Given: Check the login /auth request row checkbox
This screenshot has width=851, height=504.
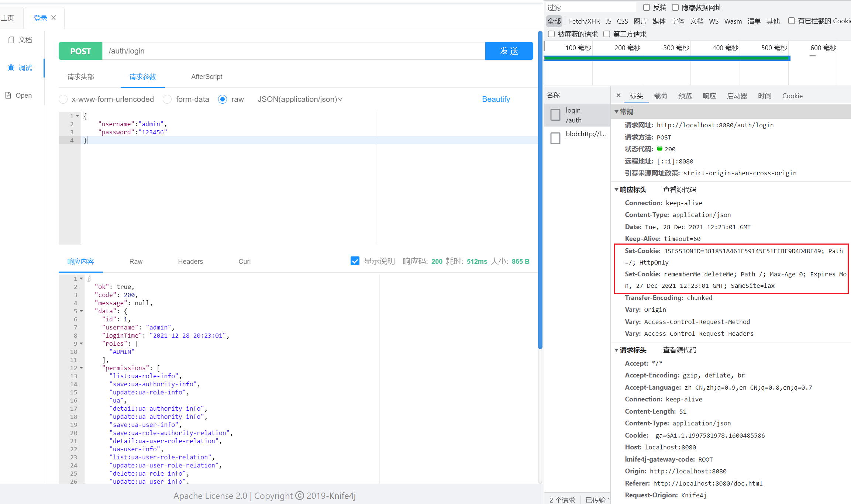Looking at the screenshot, I should pyautogui.click(x=555, y=115).
